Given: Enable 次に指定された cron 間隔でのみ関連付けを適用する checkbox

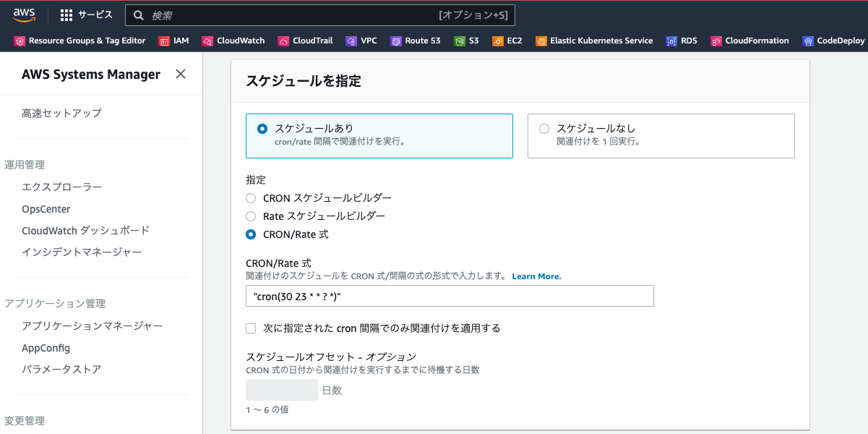Looking at the screenshot, I should click(251, 328).
